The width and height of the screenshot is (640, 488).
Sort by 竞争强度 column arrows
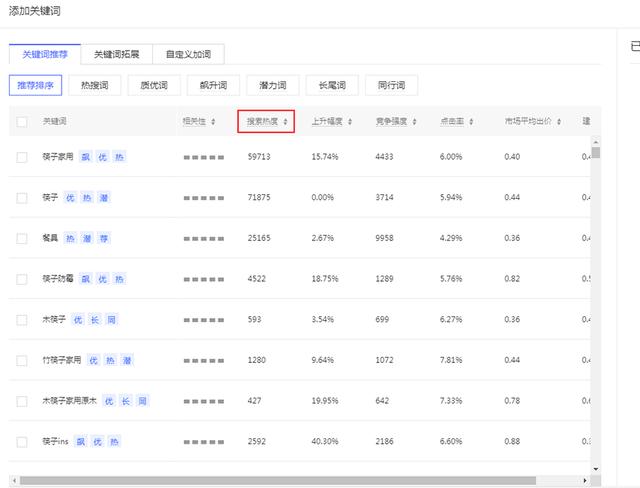click(414, 122)
